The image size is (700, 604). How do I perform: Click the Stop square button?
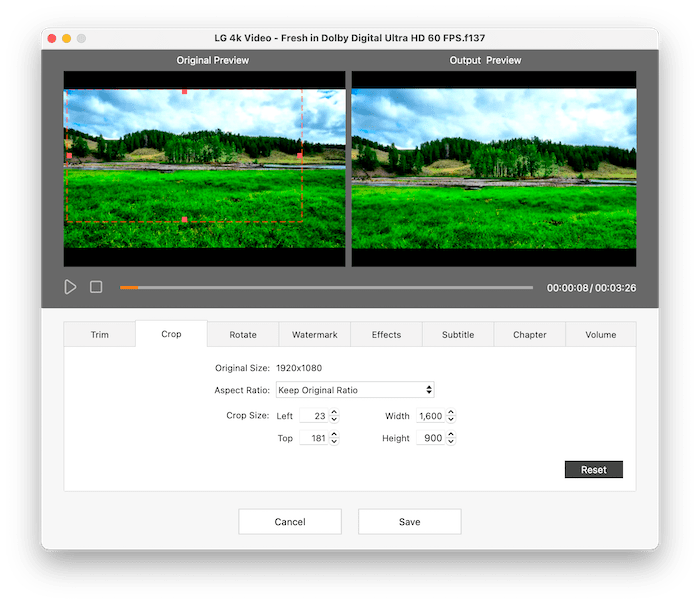coord(96,287)
